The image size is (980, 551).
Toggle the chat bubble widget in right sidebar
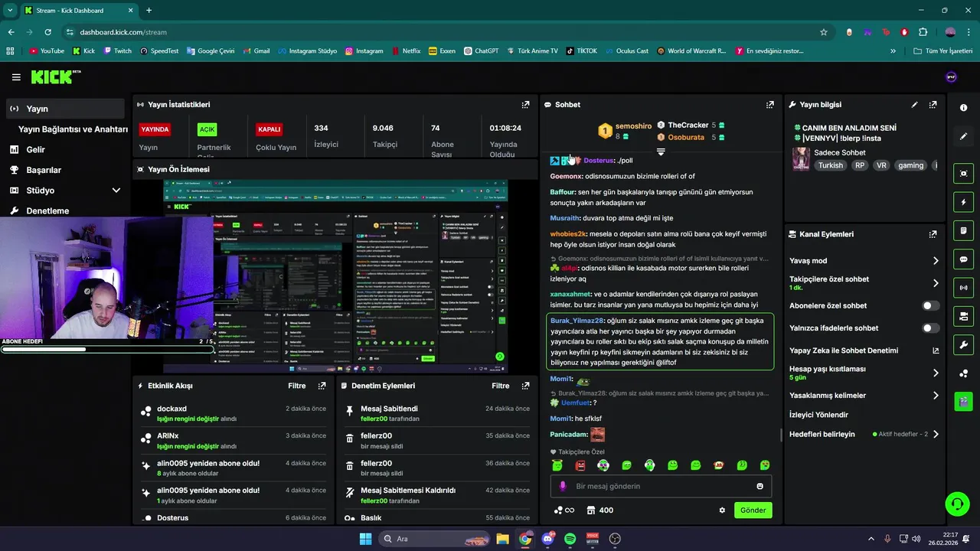pyautogui.click(x=963, y=259)
